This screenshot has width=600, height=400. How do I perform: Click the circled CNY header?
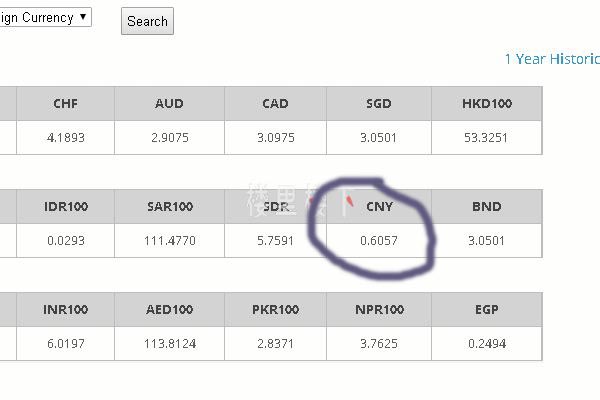tap(379, 207)
